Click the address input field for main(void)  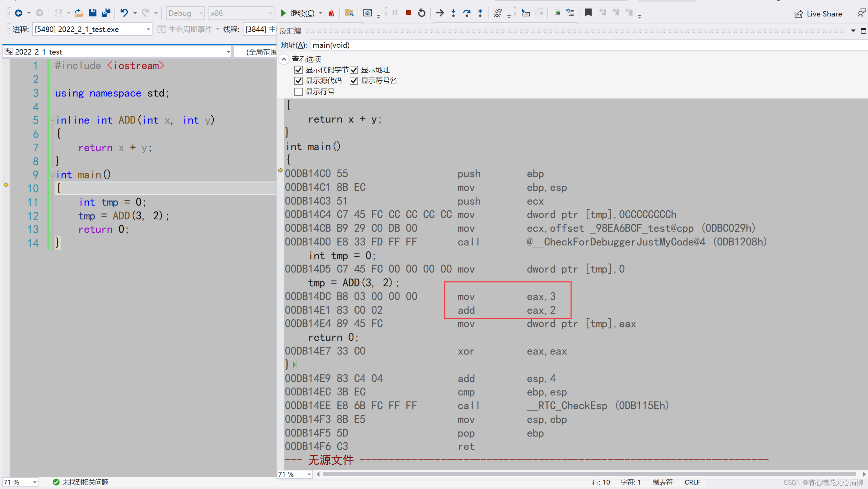417,45
